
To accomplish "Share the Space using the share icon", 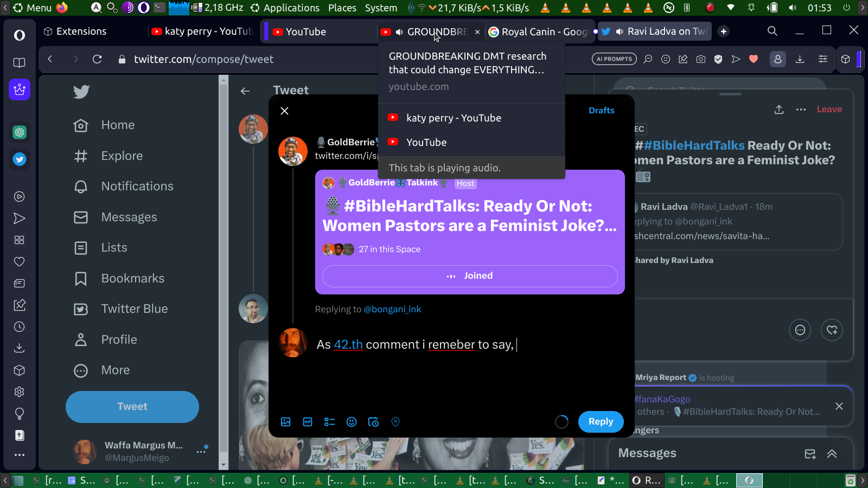I will [x=779, y=110].
